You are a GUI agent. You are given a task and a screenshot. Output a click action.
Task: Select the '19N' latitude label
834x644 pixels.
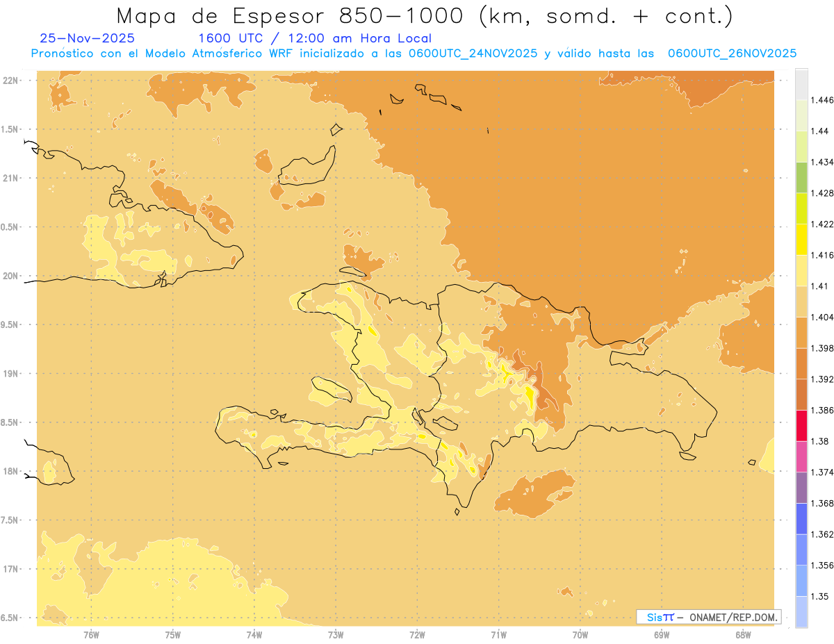click(11, 374)
